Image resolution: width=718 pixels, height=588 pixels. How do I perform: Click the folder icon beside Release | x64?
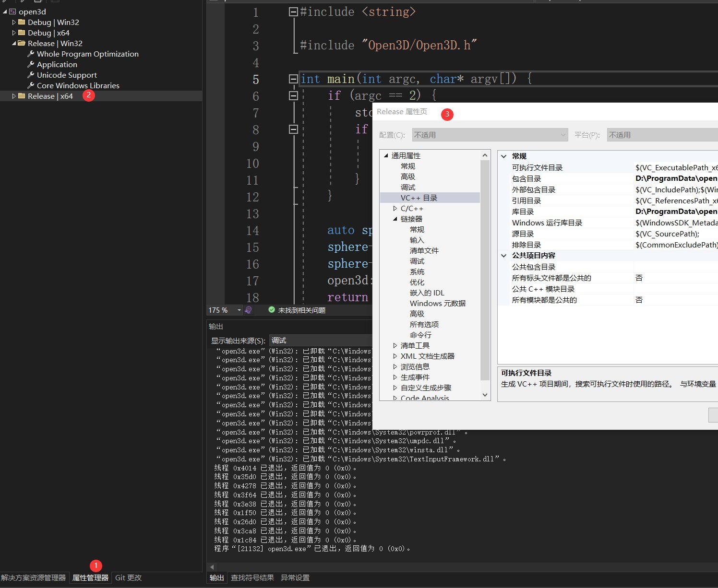click(22, 96)
